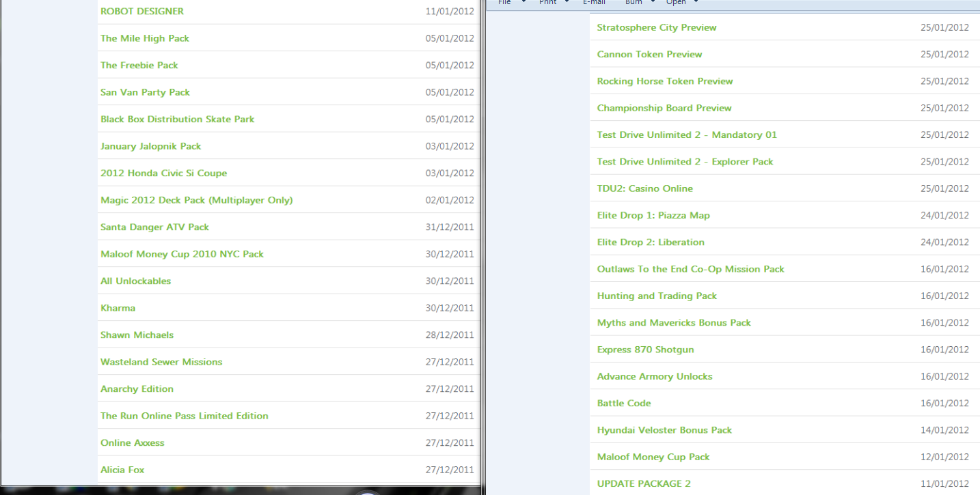
Task: Click the 31/12/2011 date of Santa Danger ATV Pack
Action: (x=450, y=227)
